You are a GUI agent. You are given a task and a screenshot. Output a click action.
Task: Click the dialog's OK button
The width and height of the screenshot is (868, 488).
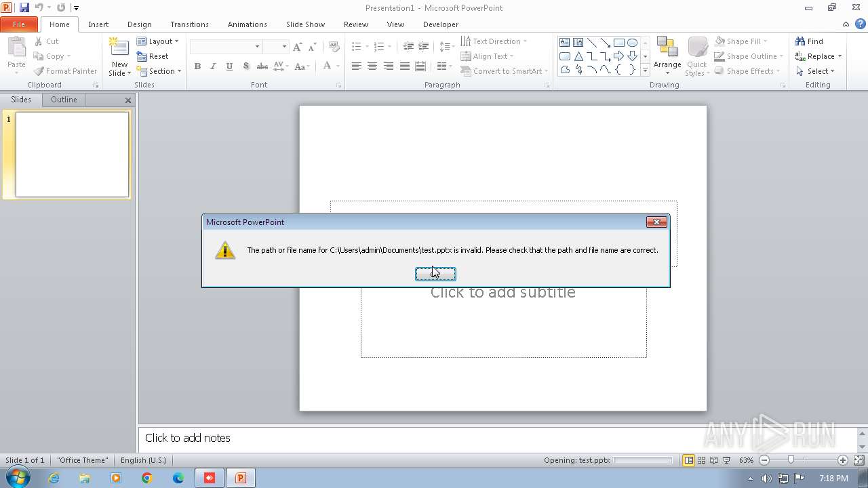click(x=435, y=274)
